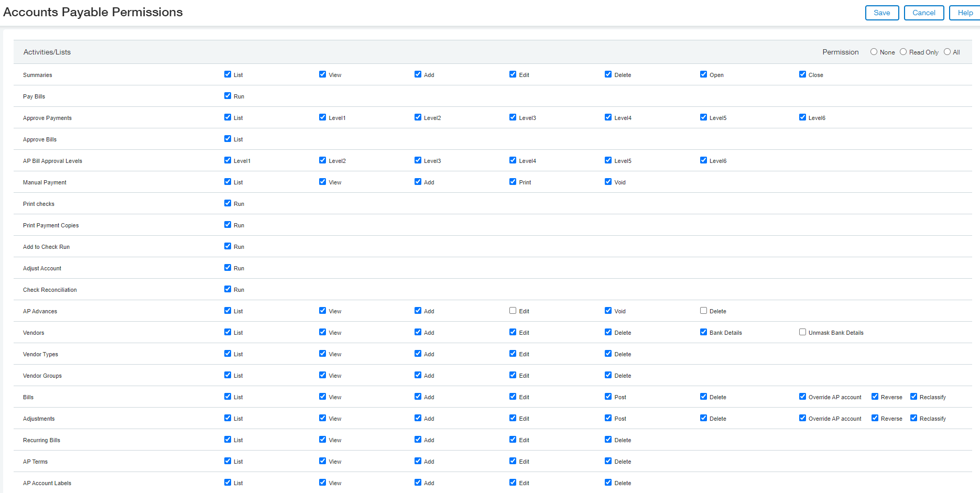Toggle Post for Adjustments
The height and width of the screenshot is (493, 980).
(608, 418)
